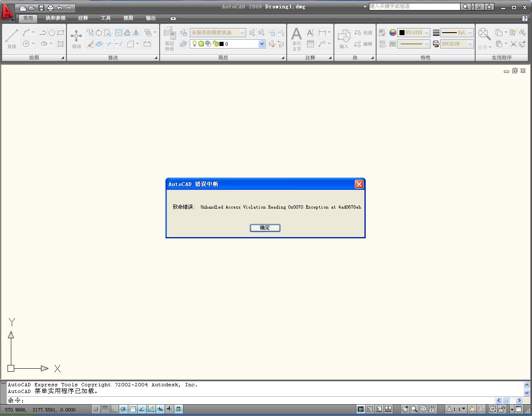The image size is (532, 416).
Task: Print the drawing with the plot icon
Action: [51, 8]
